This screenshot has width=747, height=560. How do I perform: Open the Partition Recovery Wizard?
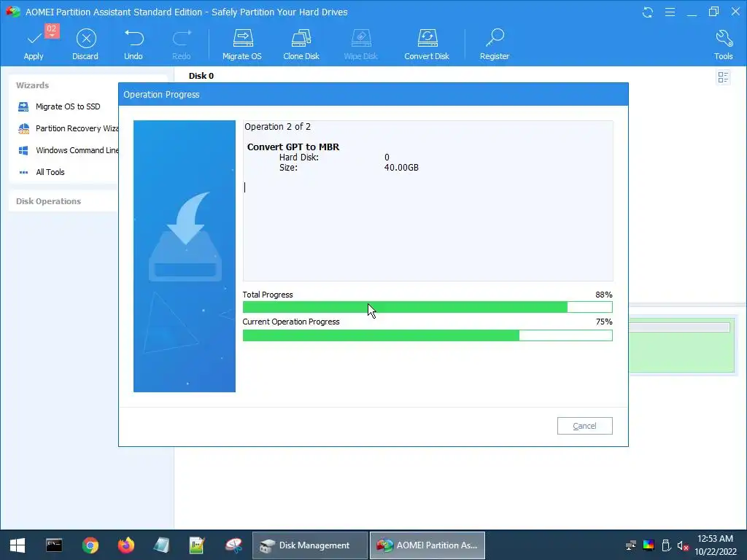68,128
